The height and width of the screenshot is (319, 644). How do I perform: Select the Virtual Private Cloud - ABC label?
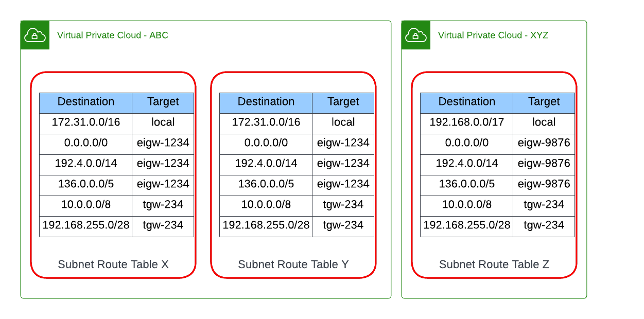point(113,36)
